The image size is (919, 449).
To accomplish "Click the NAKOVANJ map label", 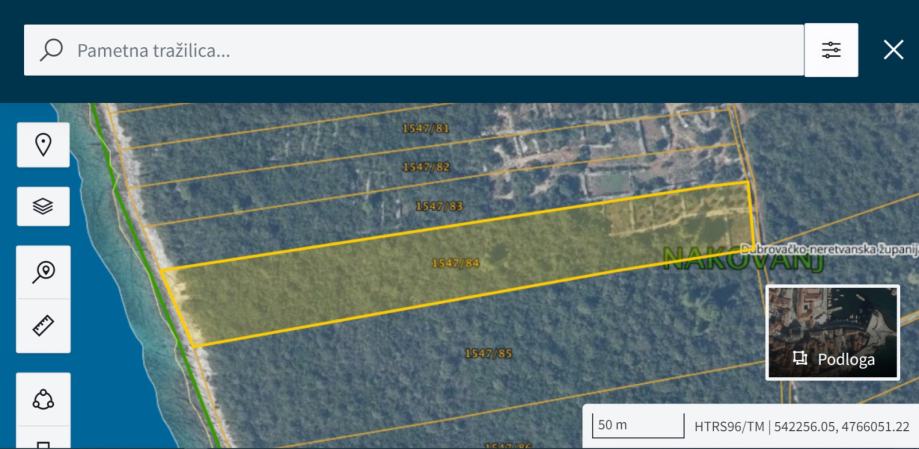I will pyautogui.click(x=744, y=259).
